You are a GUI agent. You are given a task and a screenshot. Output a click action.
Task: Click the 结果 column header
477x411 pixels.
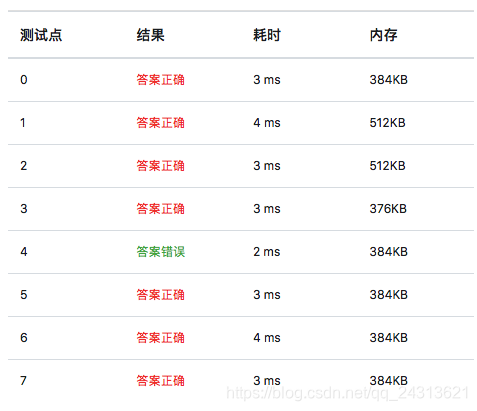(x=150, y=35)
